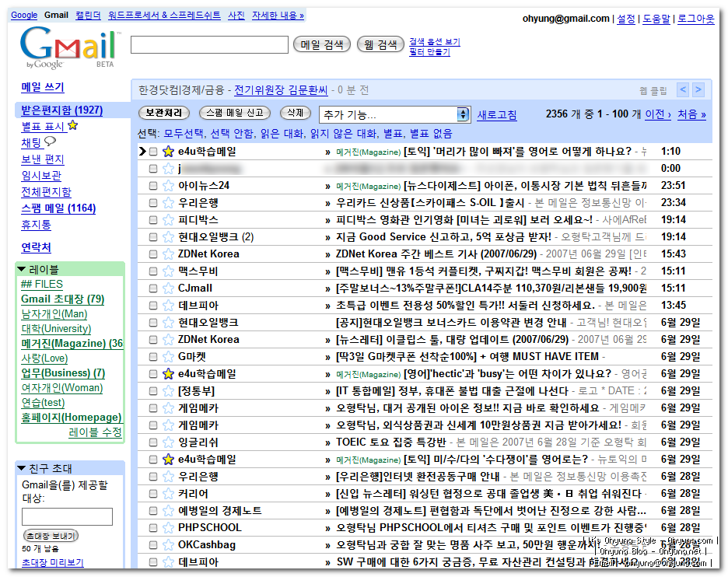Open the 메거진(Magazine) label in sidebar
Image resolution: width=728 pixels, height=577 pixels.
point(72,344)
